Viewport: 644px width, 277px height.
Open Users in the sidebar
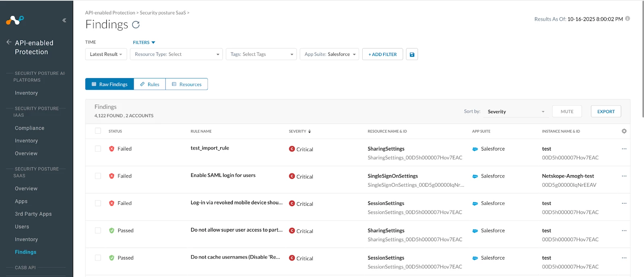pyautogui.click(x=22, y=227)
